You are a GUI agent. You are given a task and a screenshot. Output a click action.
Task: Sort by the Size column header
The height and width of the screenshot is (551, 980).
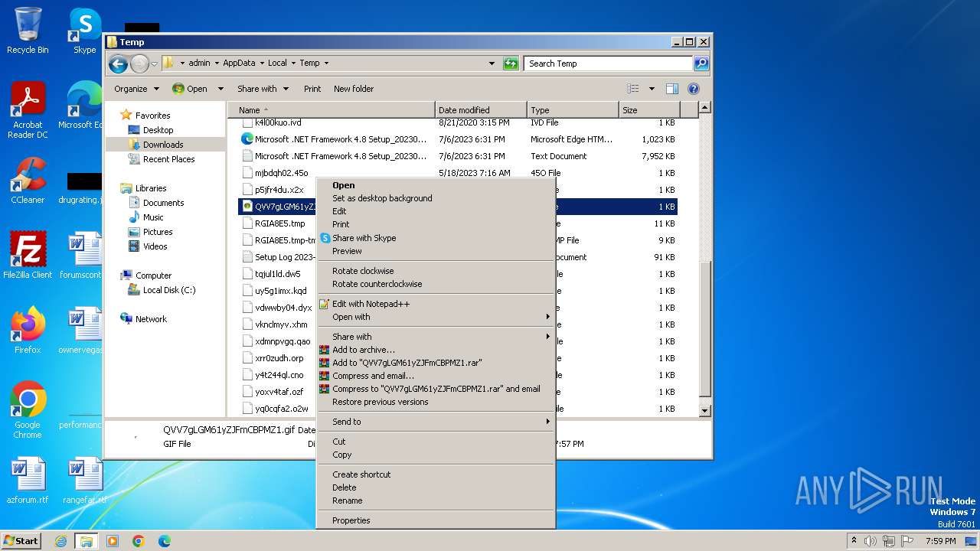(649, 110)
